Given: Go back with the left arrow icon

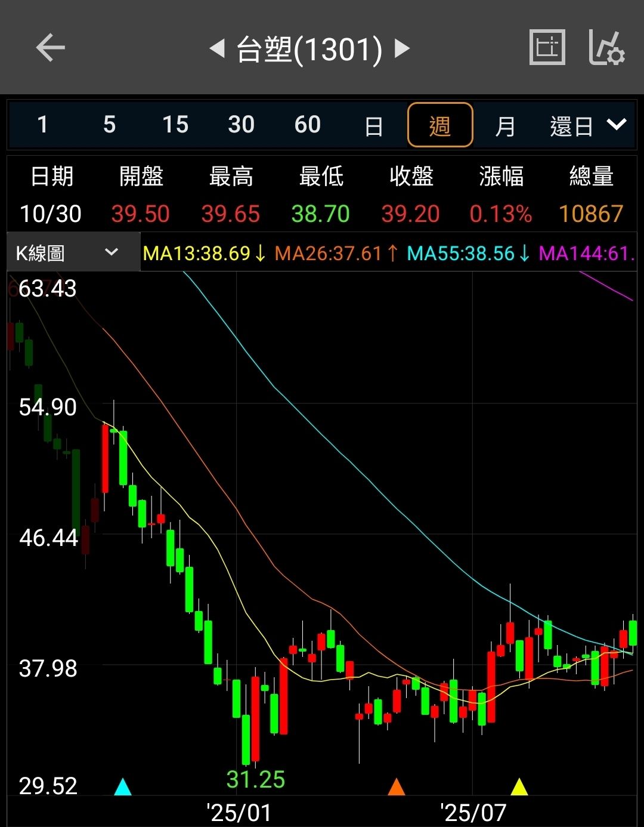Looking at the screenshot, I should pyautogui.click(x=50, y=48).
